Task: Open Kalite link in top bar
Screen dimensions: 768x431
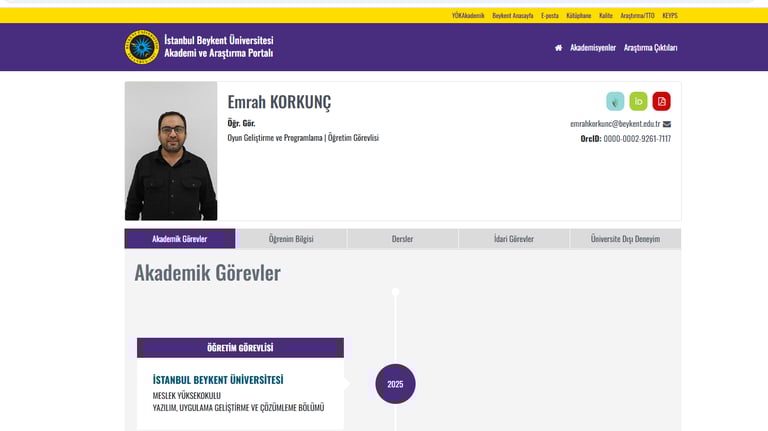Action: click(606, 16)
